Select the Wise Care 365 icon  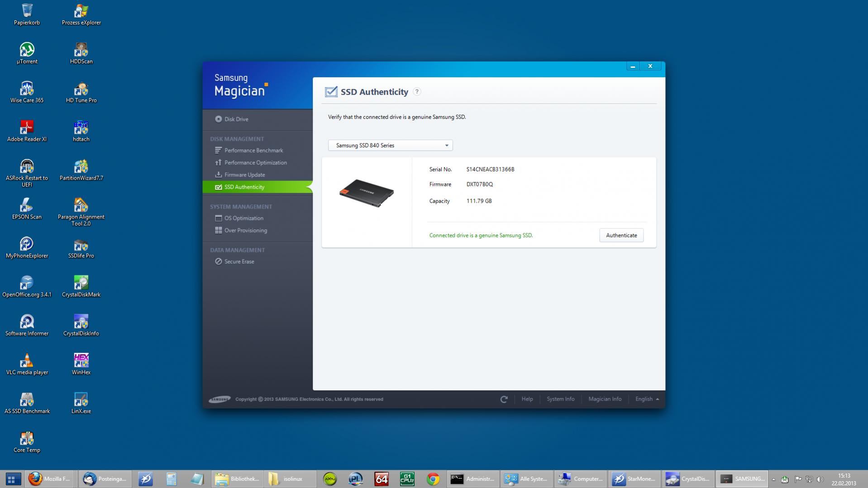click(x=27, y=92)
